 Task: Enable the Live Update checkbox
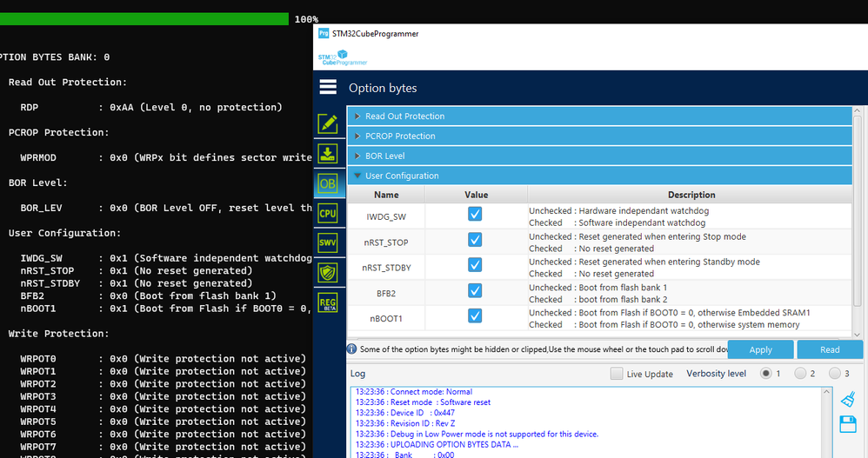[617, 374]
